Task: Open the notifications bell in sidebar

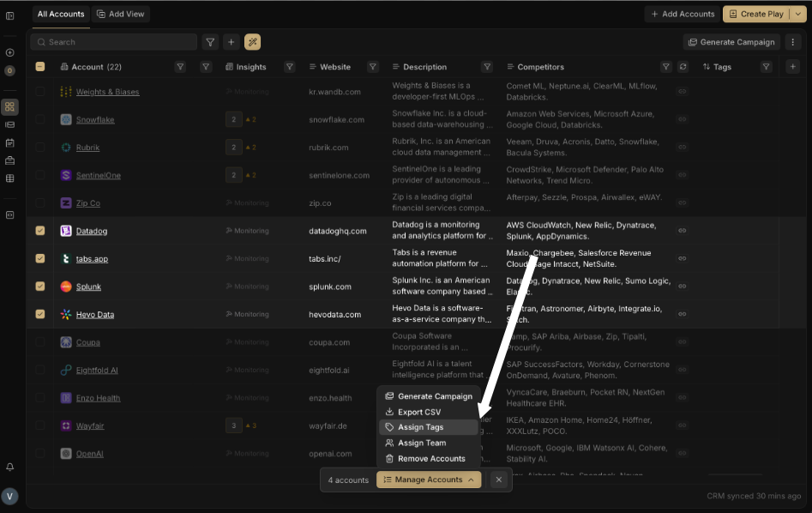Action: [x=10, y=467]
